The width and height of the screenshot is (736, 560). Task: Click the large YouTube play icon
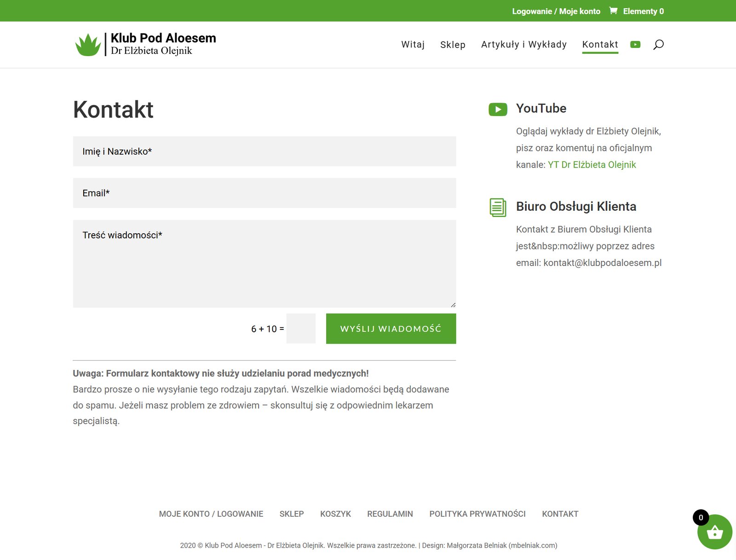coord(498,109)
